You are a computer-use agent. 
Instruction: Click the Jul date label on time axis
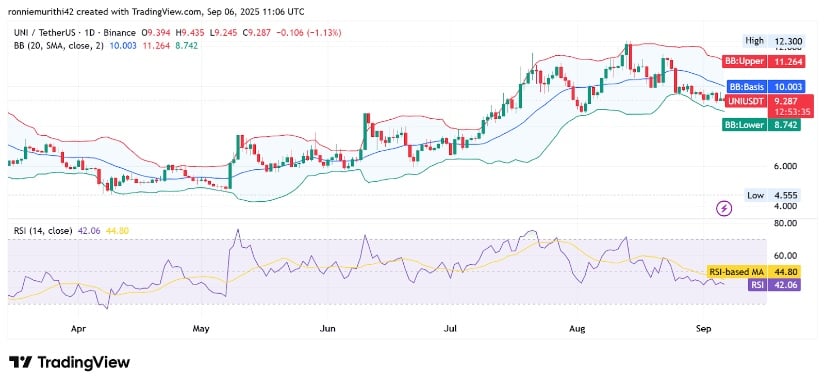450,329
